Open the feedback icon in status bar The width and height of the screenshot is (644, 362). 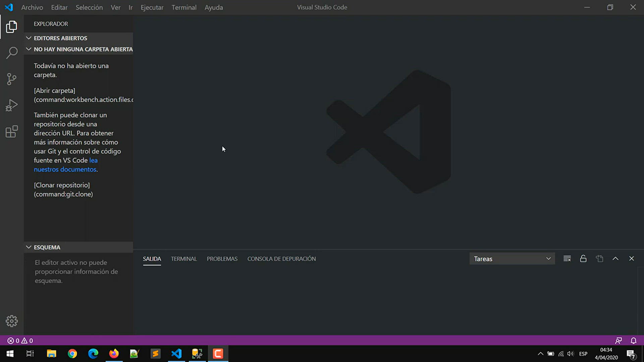click(x=619, y=341)
